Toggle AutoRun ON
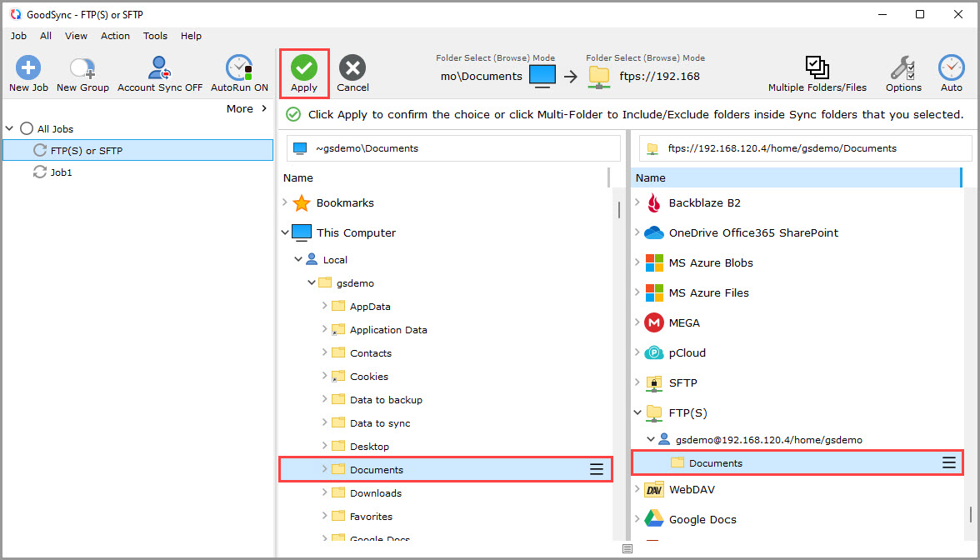980x560 pixels. [239, 68]
